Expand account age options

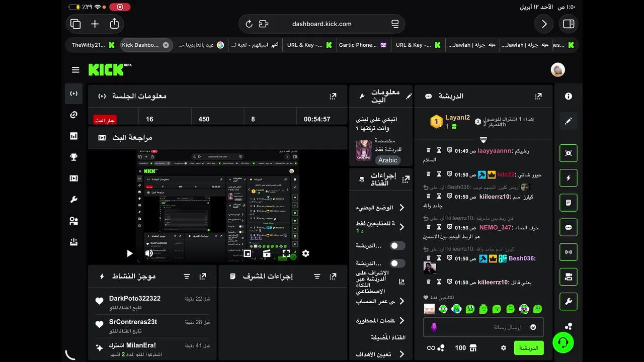point(401,301)
